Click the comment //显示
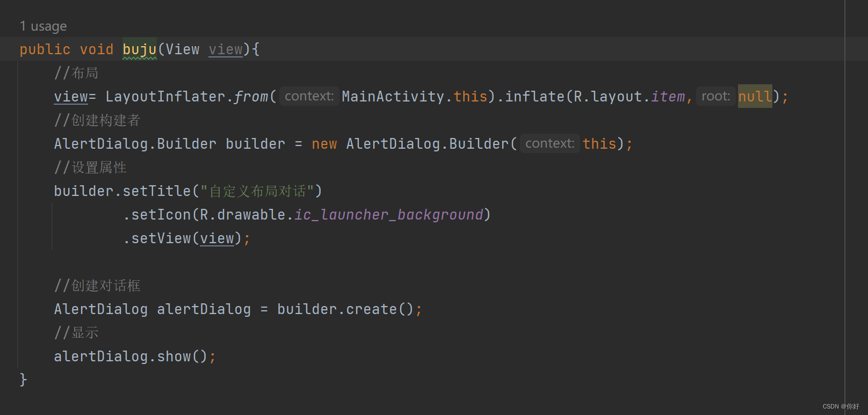 click(76, 333)
